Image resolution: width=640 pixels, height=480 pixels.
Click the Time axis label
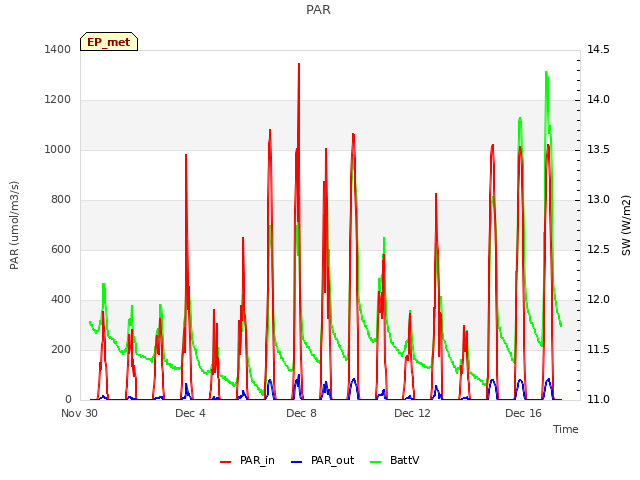(566, 429)
